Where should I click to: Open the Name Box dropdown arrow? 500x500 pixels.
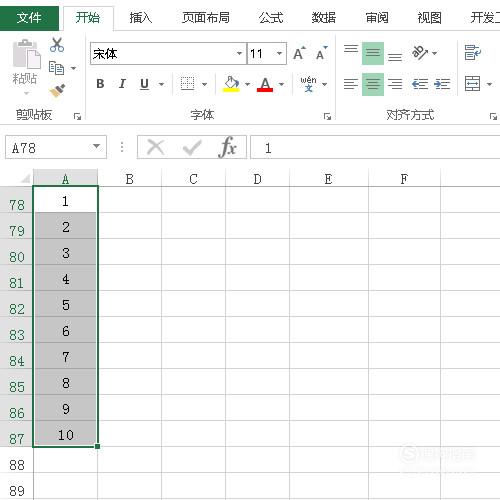point(96,146)
